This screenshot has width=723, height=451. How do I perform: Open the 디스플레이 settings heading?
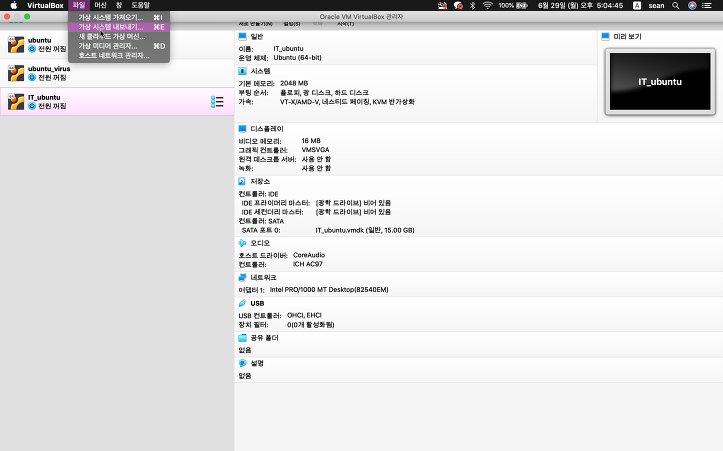tap(267, 129)
